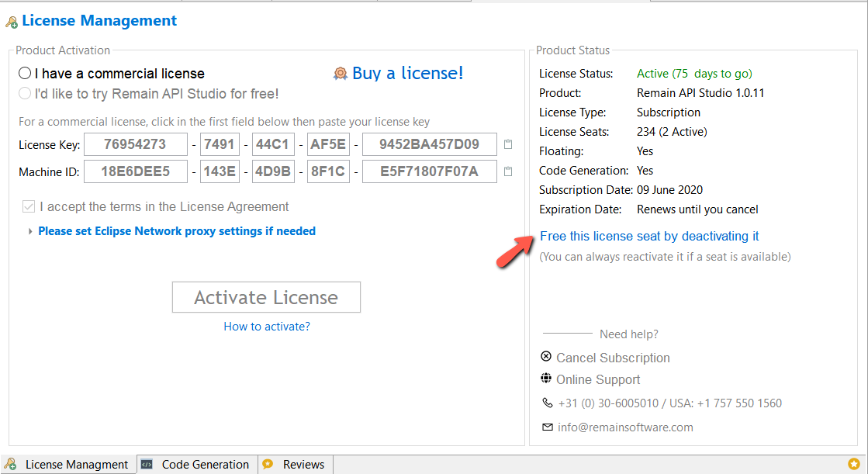
Task: Click the License Key field containing 9452BA457D09
Action: 430,144
